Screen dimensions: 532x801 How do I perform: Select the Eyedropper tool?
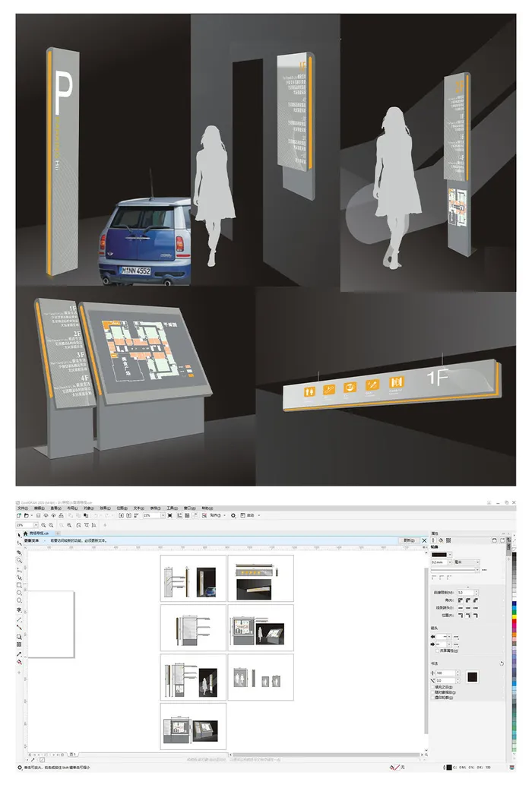point(20,653)
